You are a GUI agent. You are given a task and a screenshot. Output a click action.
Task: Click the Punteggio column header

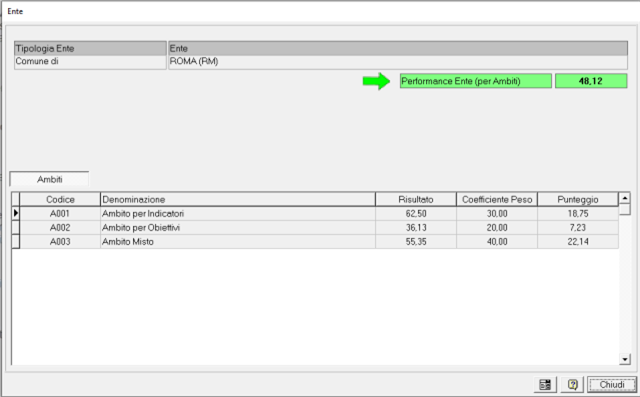pos(578,200)
